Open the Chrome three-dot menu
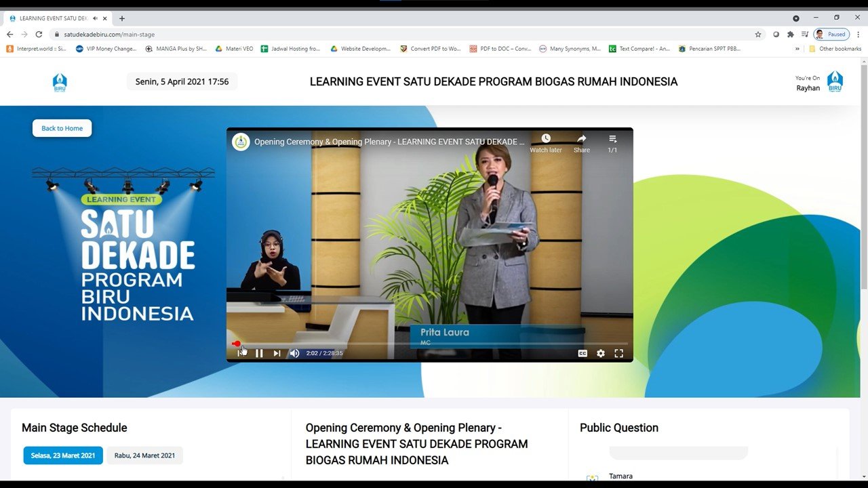868x488 pixels. [858, 35]
